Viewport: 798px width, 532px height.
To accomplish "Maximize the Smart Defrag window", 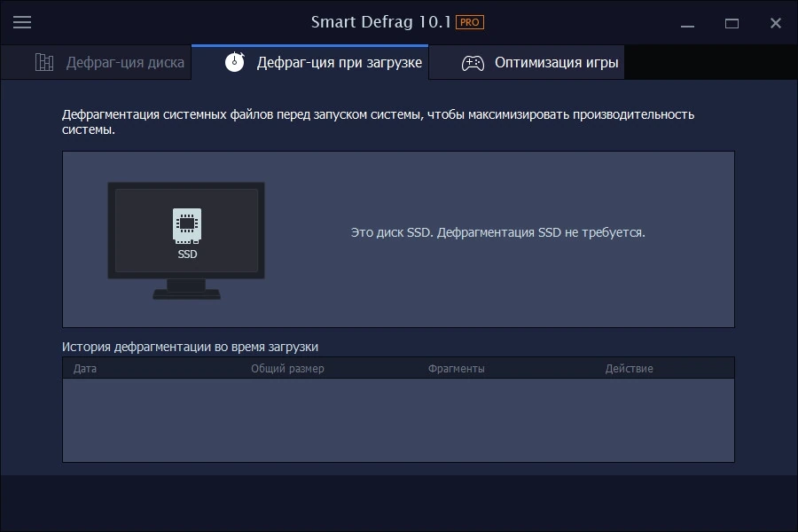I will [731, 23].
